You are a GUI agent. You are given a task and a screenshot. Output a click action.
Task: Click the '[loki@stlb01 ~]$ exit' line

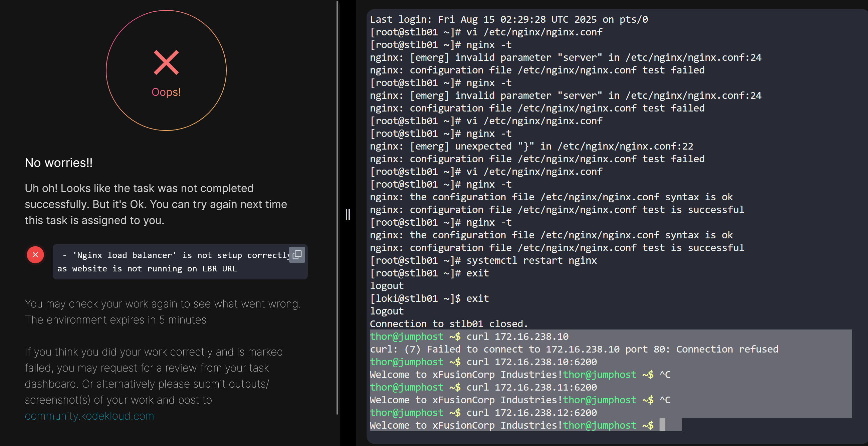pos(429,298)
